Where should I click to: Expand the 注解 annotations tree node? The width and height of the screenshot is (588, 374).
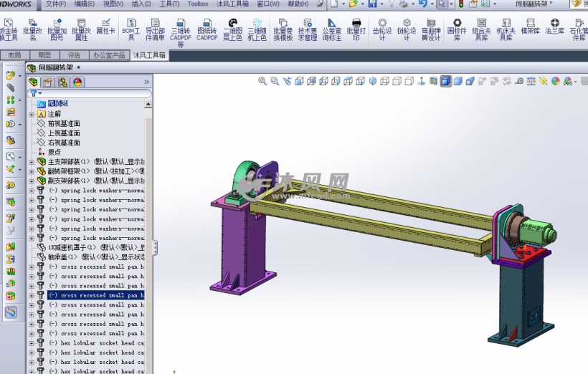pyautogui.click(x=32, y=114)
